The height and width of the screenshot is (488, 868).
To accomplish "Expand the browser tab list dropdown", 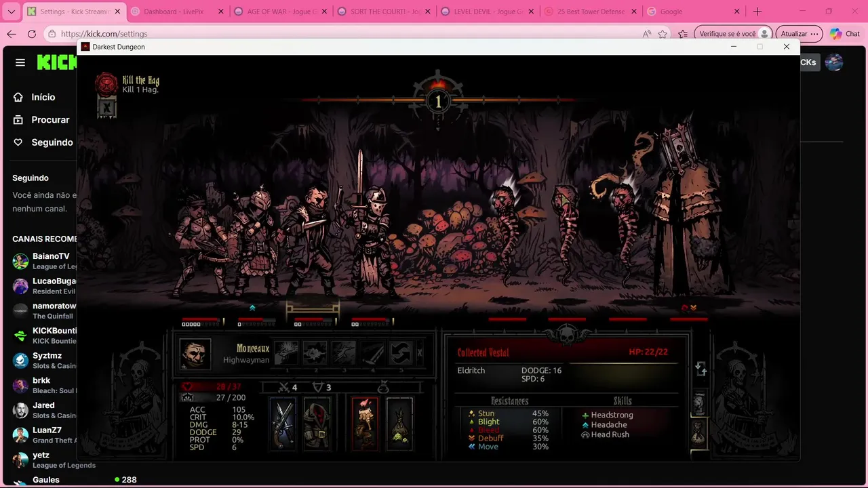I will pyautogui.click(x=11, y=12).
